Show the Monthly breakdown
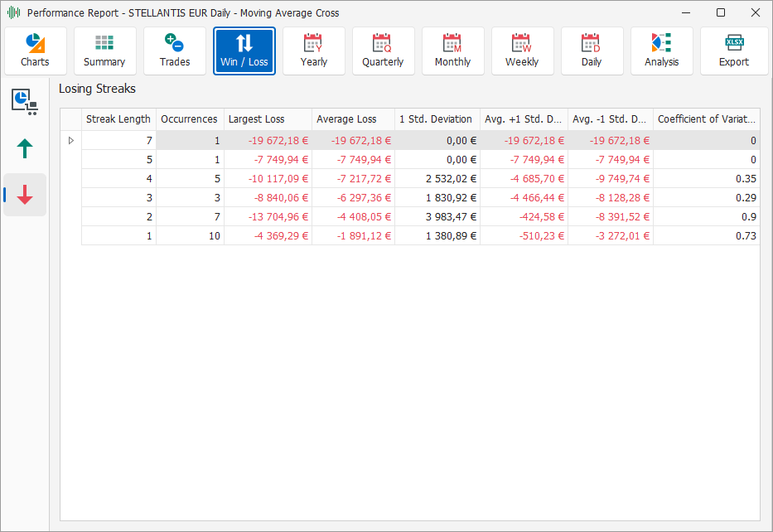This screenshot has width=773, height=532. coord(452,51)
